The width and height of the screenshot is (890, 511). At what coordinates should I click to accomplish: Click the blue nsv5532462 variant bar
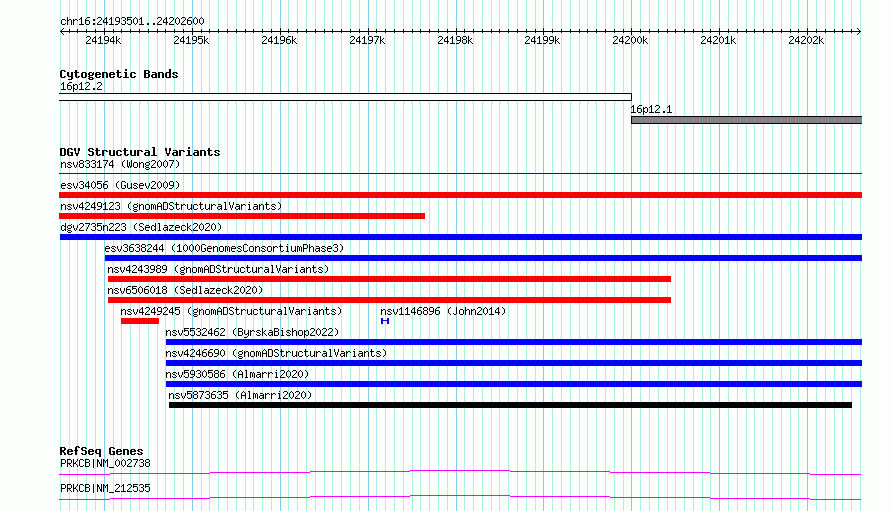pos(514,342)
